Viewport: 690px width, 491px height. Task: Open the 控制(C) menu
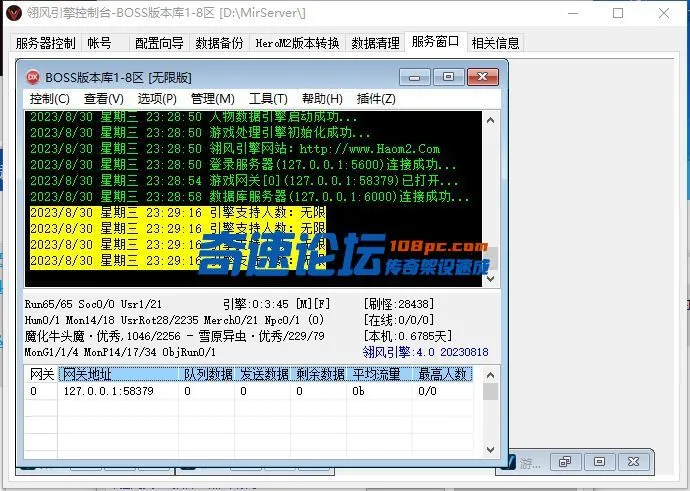point(49,99)
